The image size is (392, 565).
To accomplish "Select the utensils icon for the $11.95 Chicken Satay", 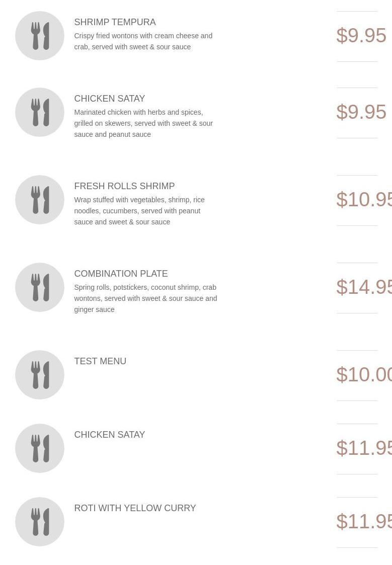I will click(x=40, y=448).
